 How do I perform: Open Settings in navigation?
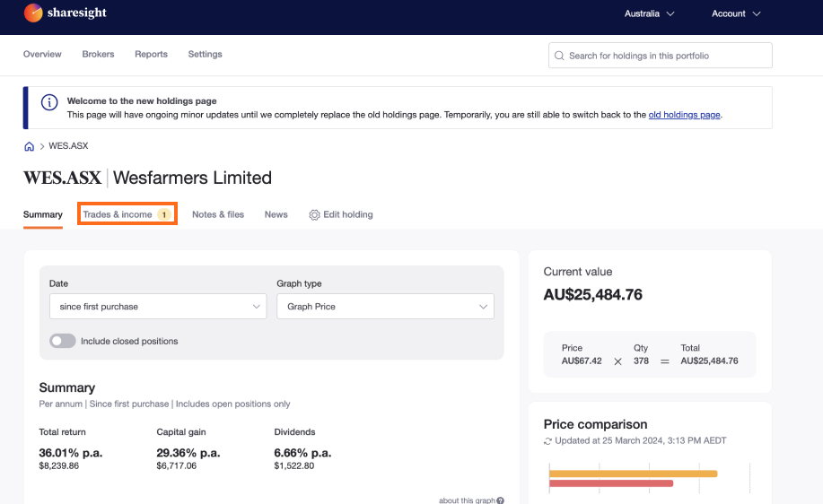coord(206,54)
